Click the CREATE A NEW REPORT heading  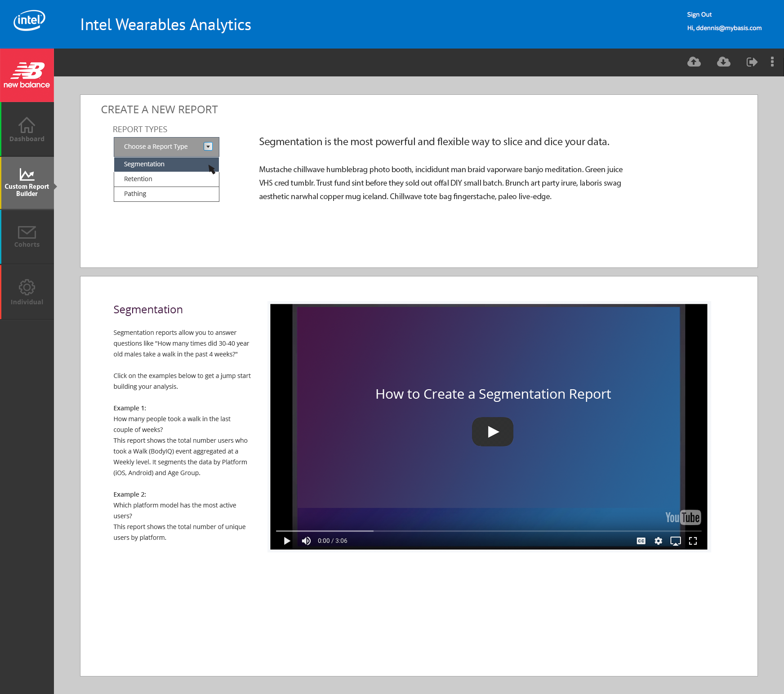tap(160, 110)
